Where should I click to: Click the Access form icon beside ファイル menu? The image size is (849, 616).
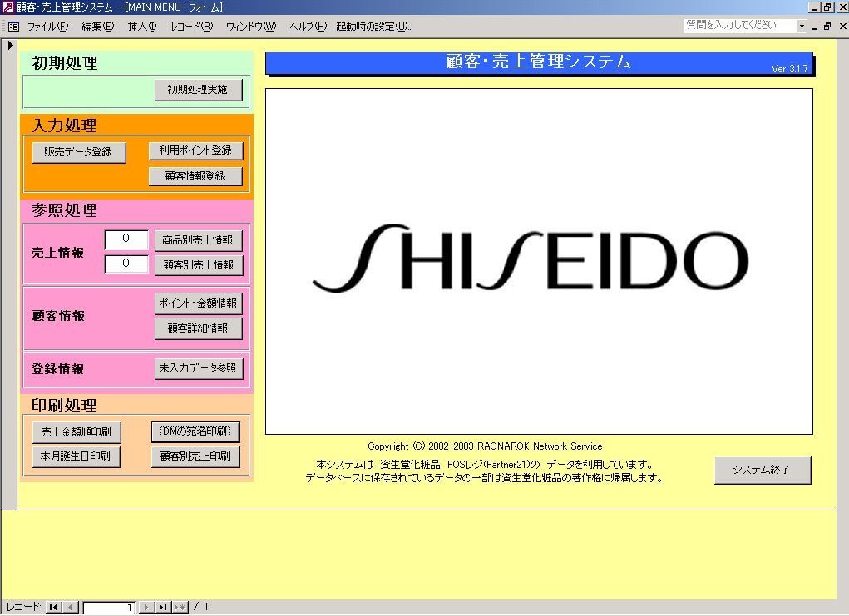[13, 26]
